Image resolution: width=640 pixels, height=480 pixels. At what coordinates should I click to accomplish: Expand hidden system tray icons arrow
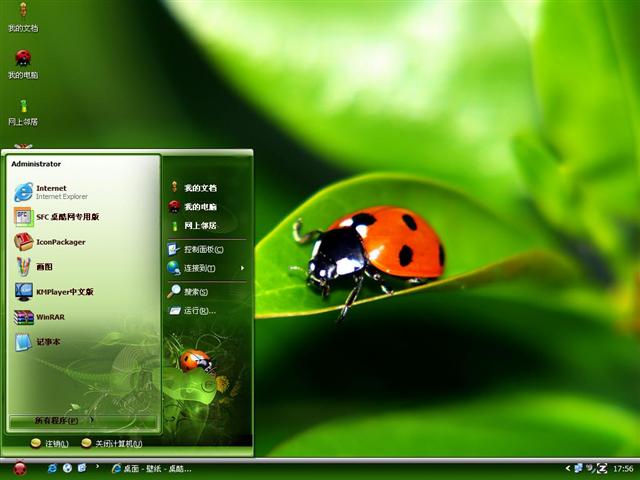click(567, 468)
